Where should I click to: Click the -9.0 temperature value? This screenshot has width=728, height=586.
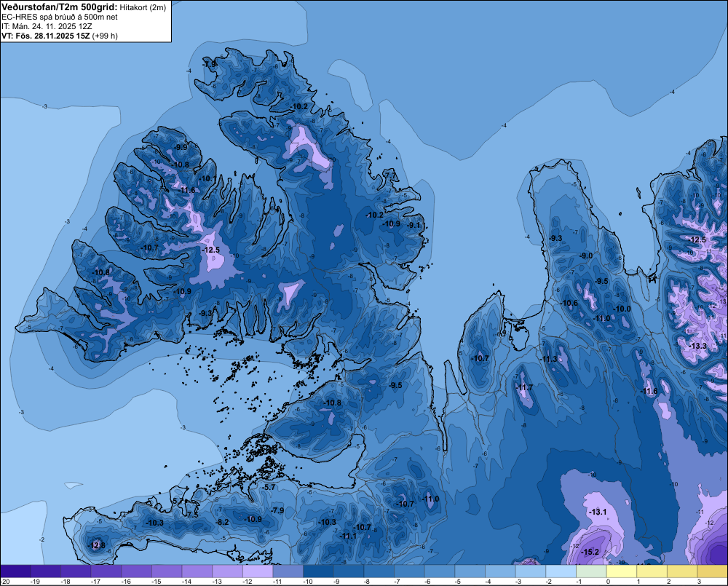click(x=586, y=256)
